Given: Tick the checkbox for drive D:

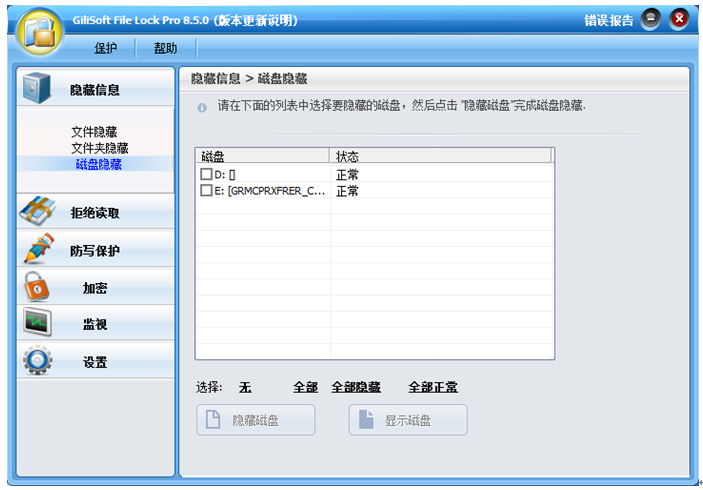Looking at the screenshot, I should tap(206, 174).
